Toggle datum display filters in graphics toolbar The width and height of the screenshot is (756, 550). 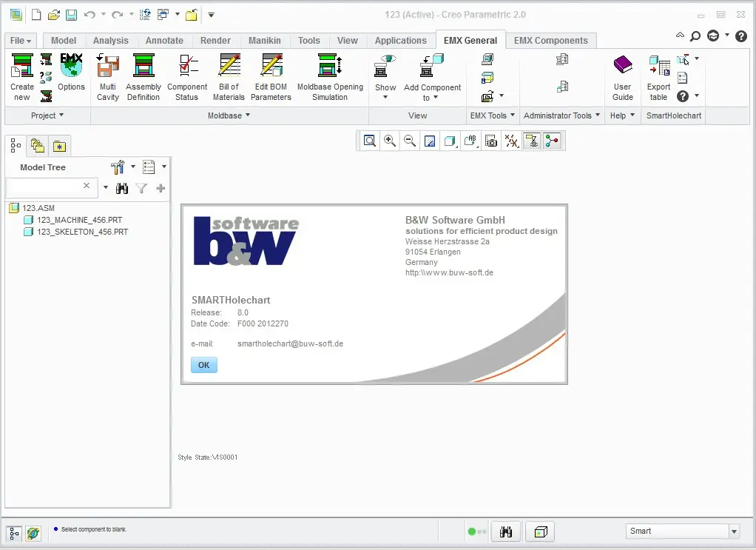point(511,141)
